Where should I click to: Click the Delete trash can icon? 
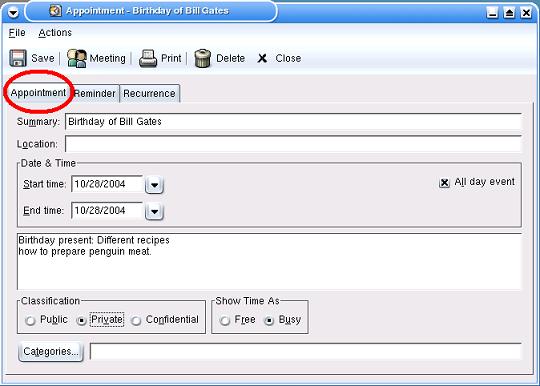point(202,58)
